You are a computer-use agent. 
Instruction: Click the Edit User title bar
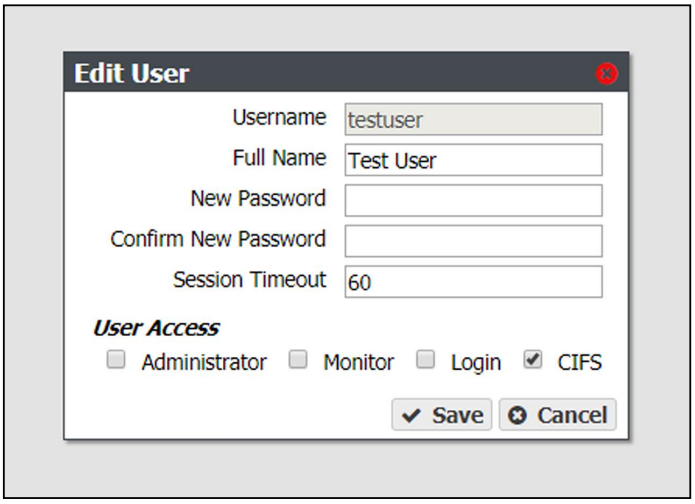coord(346,72)
